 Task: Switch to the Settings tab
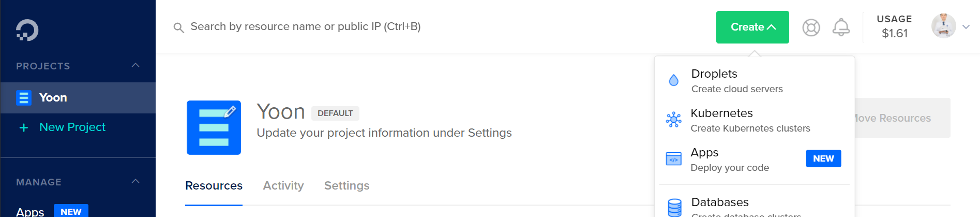pos(346,185)
